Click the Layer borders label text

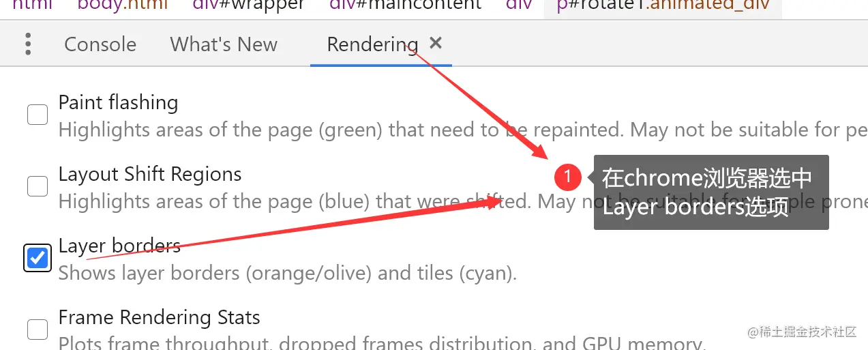pyautogui.click(x=119, y=246)
